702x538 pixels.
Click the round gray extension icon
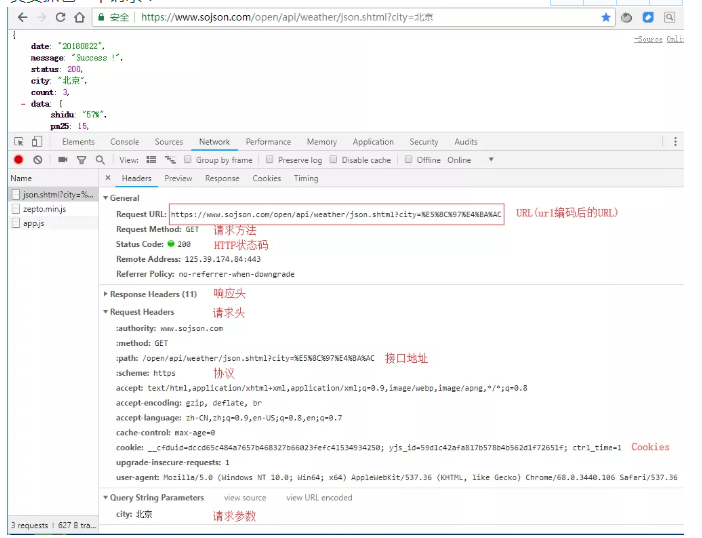(626, 17)
